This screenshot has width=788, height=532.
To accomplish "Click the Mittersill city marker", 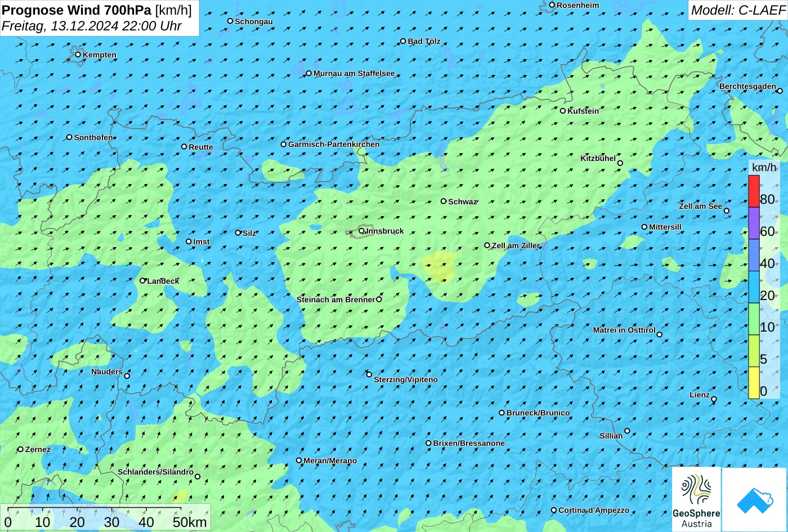I will (x=644, y=227).
